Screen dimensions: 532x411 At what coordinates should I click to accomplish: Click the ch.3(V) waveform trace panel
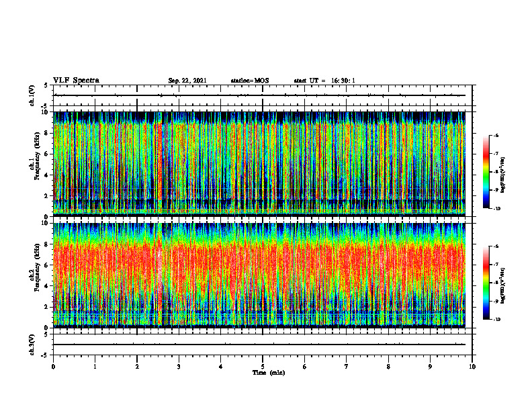tap(263, 345)
